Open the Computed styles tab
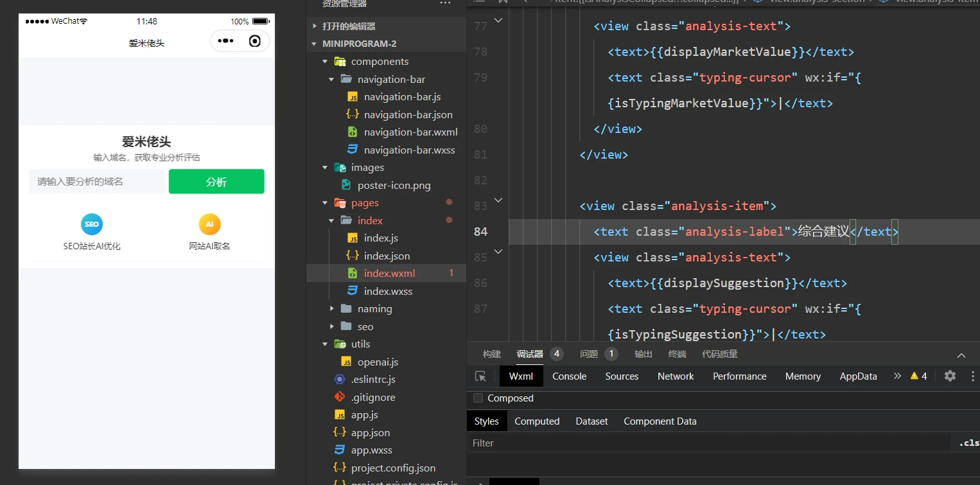 (537, 421)
